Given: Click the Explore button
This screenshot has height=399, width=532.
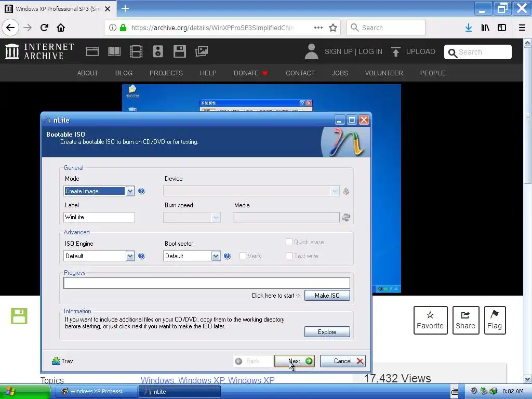Looking at the screenshot, I should pyautogui.click(x=327, y=332).
